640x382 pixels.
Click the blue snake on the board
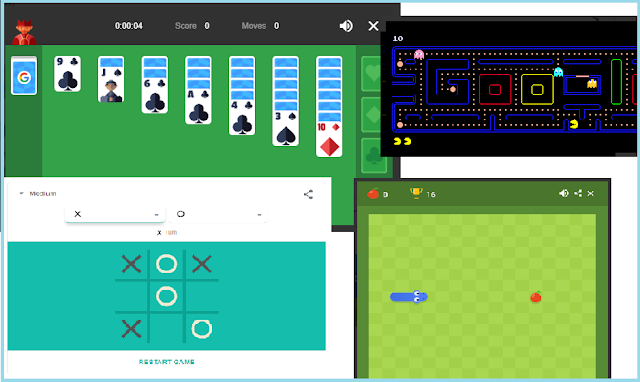[x=409, y=297]
